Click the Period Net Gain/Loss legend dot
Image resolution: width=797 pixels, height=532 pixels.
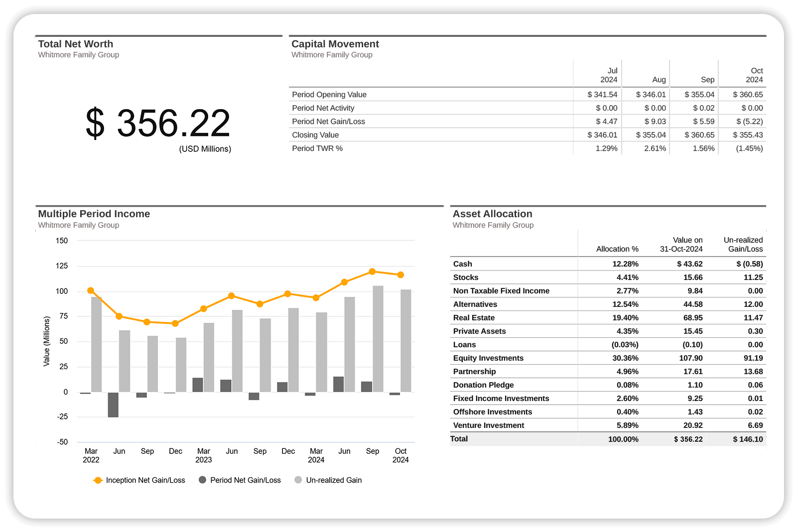202,480
